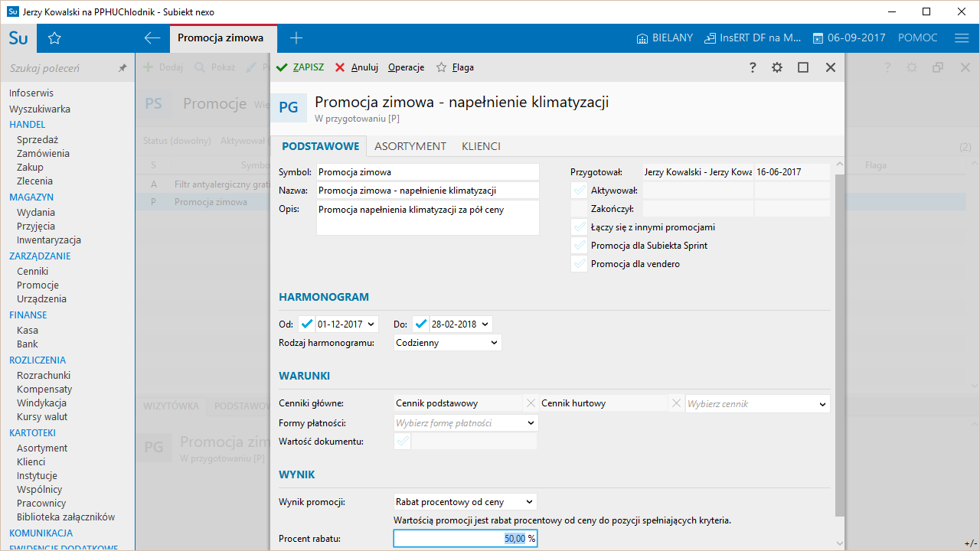Remove Cennik podstawowy with its X icon
980x551 pixels.
pos(531,403)
